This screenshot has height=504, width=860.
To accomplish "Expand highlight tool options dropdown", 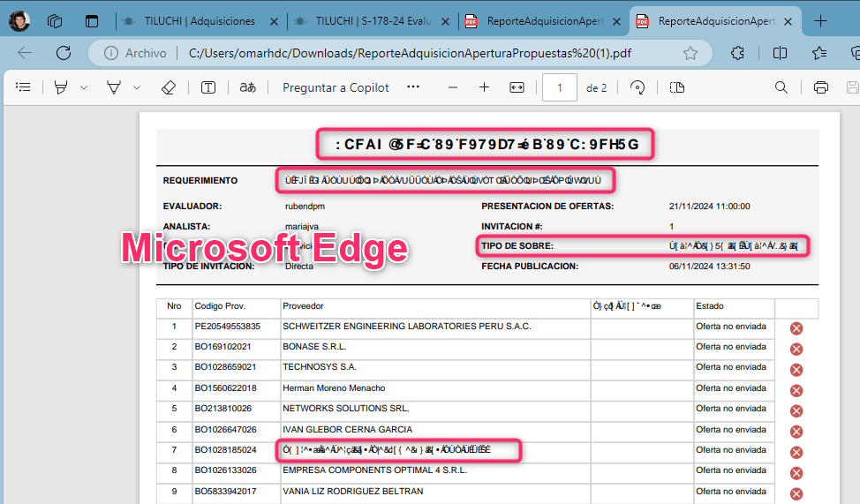I will [x=84, y=87].
